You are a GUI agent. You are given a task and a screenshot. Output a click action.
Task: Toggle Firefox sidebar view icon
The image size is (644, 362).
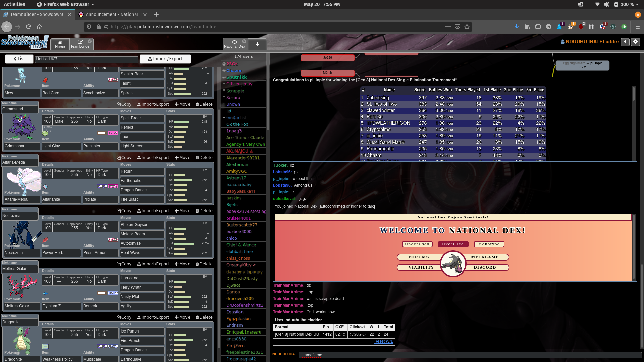tap(538, 27)
